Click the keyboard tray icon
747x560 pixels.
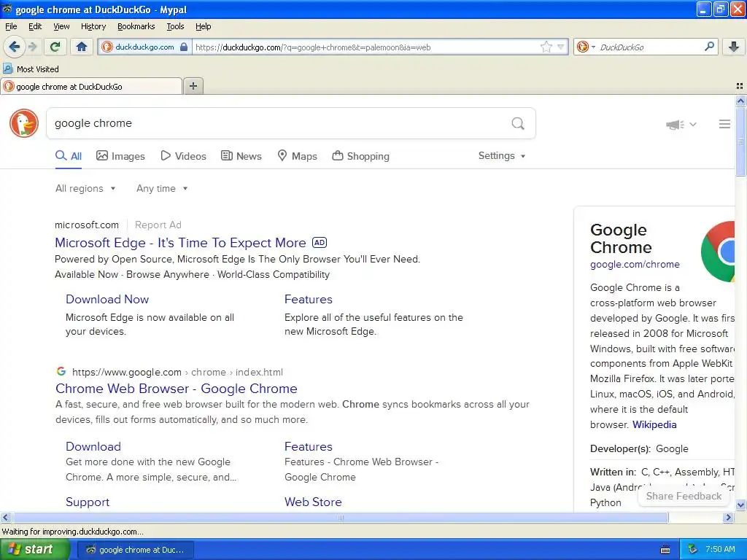coord(665,550)
